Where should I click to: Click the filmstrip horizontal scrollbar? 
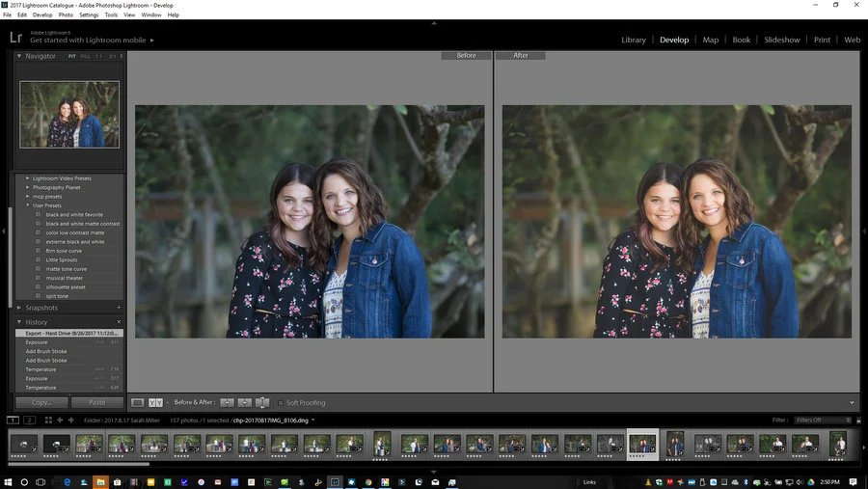78,464
